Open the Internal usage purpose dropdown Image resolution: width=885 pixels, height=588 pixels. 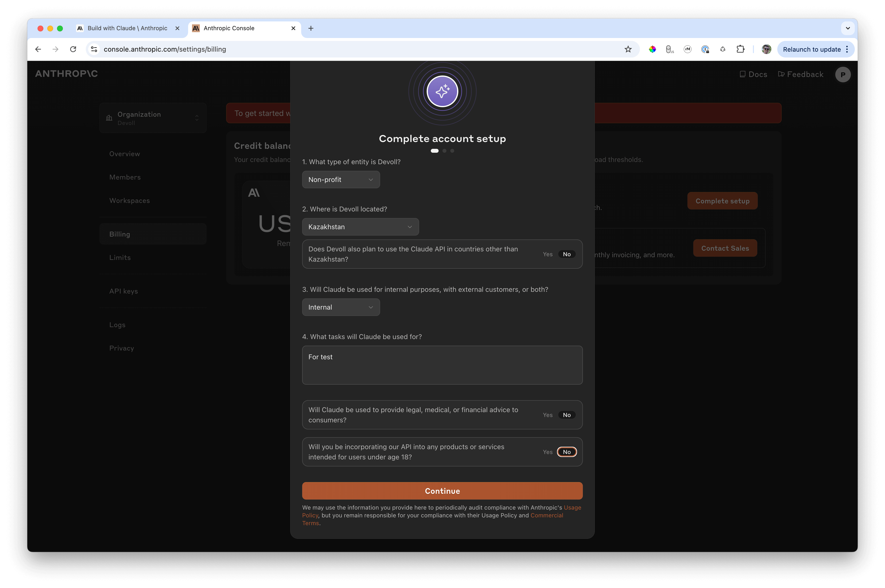pyautogui.click(x=341, y=307)
